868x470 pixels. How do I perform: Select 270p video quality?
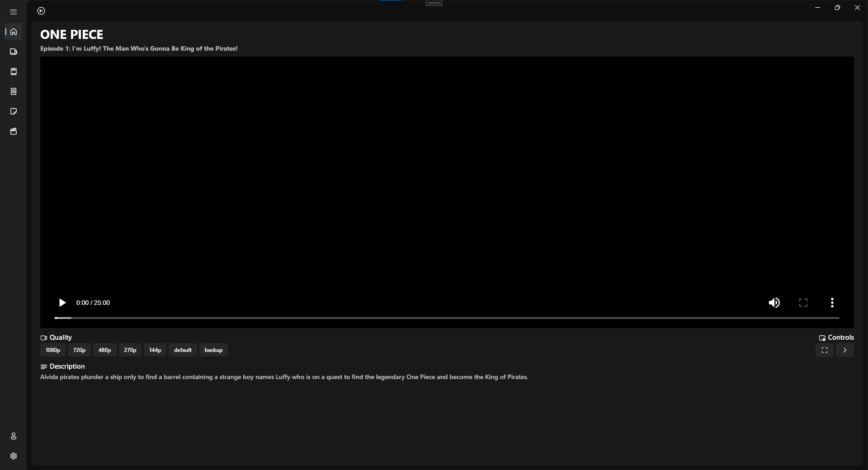(x=130, y=350)
